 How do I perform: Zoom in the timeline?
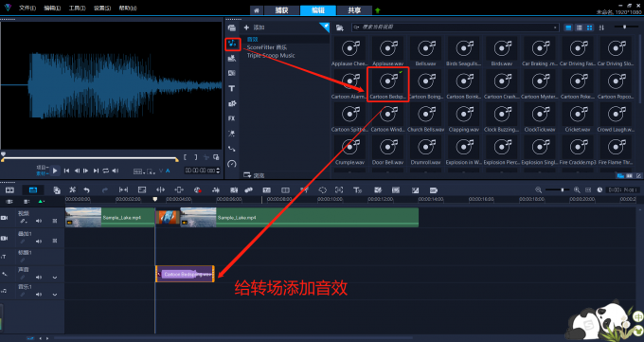(x=577, y=189)
